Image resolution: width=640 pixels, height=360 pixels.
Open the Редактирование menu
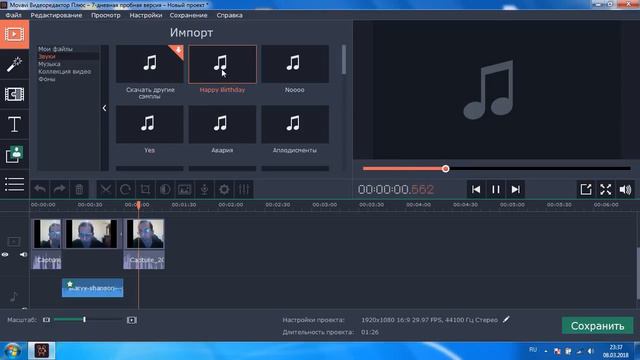click(x=56, y=15)
